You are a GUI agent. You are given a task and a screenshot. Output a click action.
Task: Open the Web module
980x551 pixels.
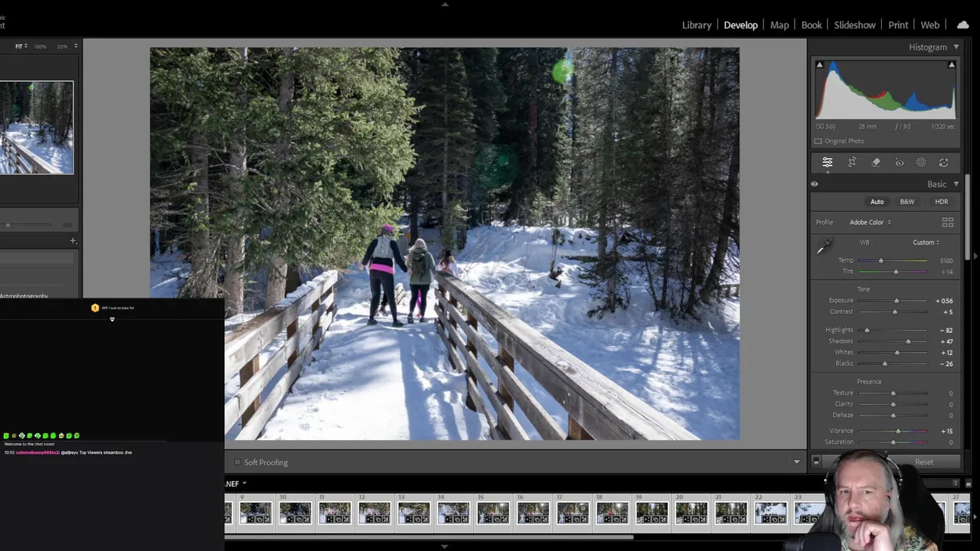point(930,24)
